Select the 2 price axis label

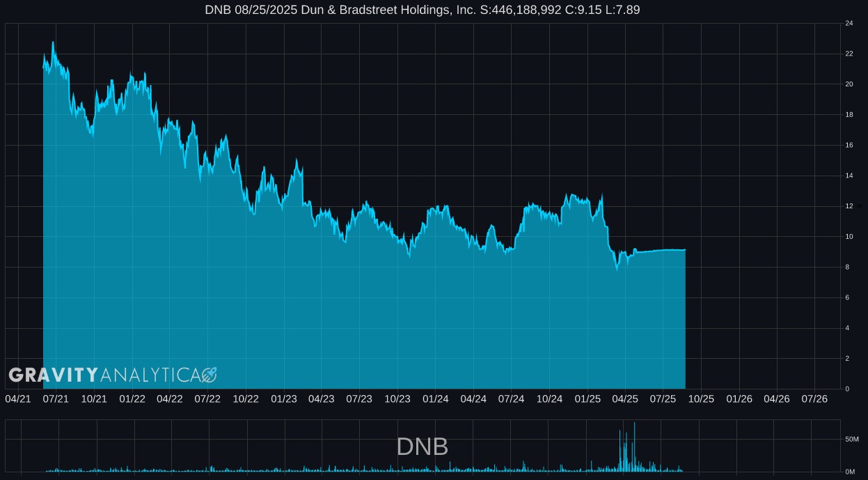(x=847, y=358)
